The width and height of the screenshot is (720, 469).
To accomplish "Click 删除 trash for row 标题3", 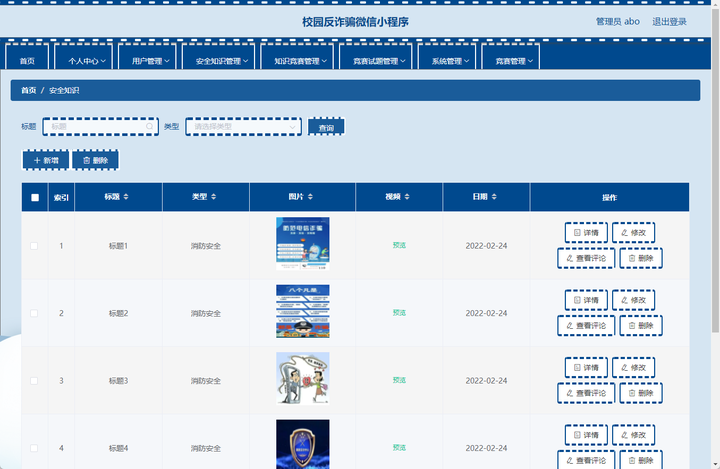I will [x=641, y=393].
